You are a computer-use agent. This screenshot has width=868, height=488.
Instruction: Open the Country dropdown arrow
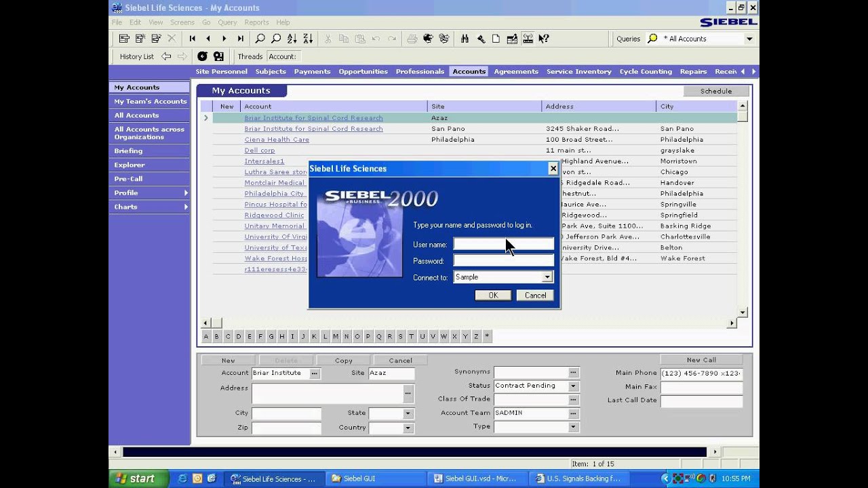[x=408, y=428]
